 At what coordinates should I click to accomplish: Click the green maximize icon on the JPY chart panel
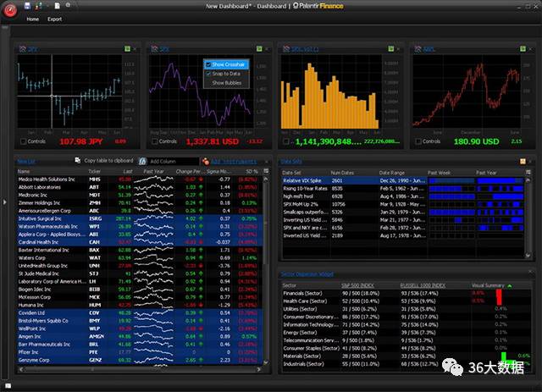pyautogui.click(x=127, y=49)
